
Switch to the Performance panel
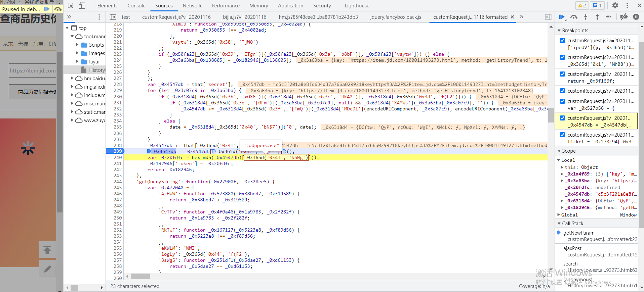coord(226,6)
